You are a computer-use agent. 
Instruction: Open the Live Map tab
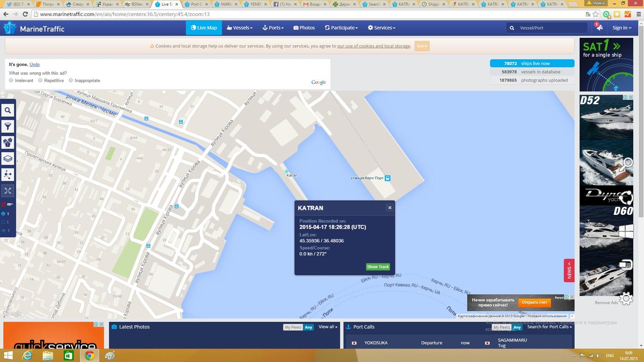pyautogui.click(x=204, y=28)
